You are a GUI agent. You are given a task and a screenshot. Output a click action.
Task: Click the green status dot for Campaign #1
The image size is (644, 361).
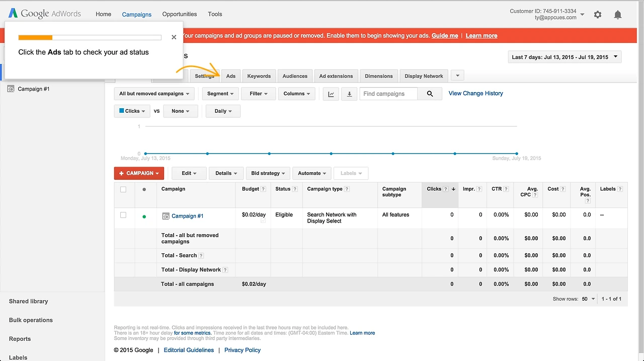tap(144, 216)
